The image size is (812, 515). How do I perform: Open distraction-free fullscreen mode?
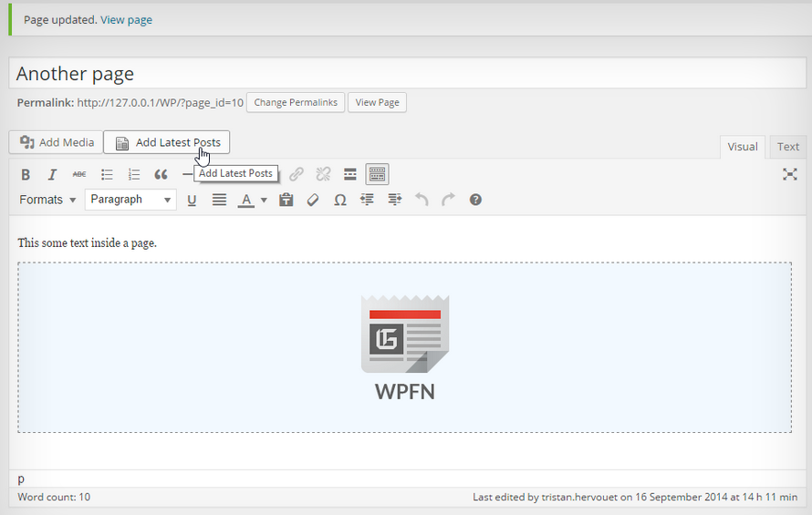(x=790, y=174)
